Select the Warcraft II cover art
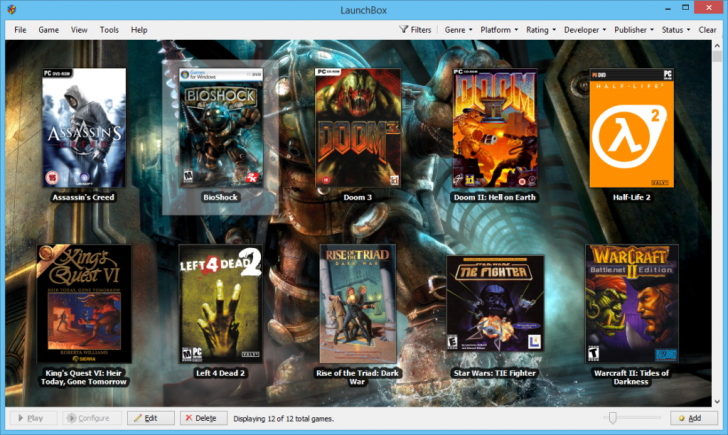Image resolution: width=728 pixels, height=435 pixels. (631, 304)
